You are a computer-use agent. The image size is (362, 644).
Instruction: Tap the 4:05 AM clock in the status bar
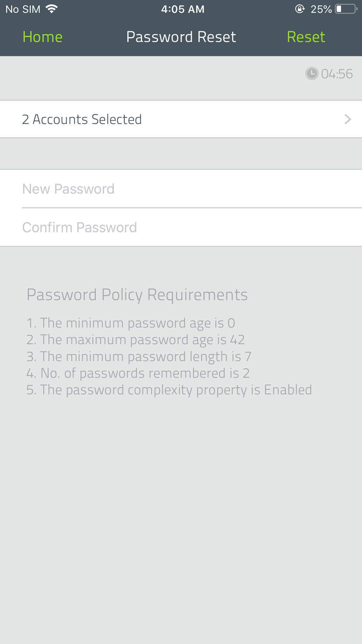click(183, 9)
